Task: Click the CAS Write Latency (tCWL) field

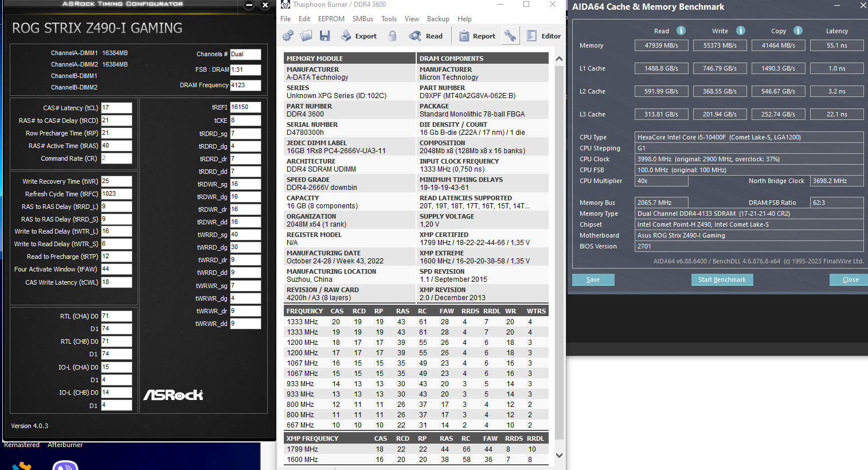Action: pos(117,282)
